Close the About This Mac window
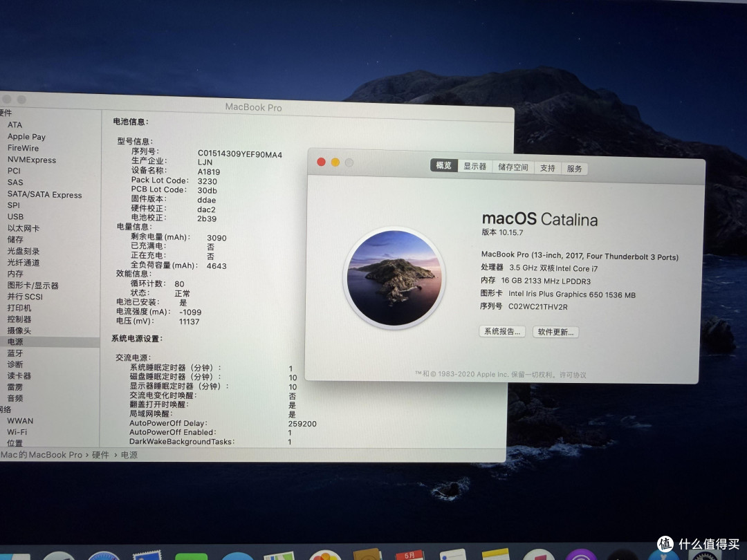Screen dimensions: 747x560 point(321,162)
